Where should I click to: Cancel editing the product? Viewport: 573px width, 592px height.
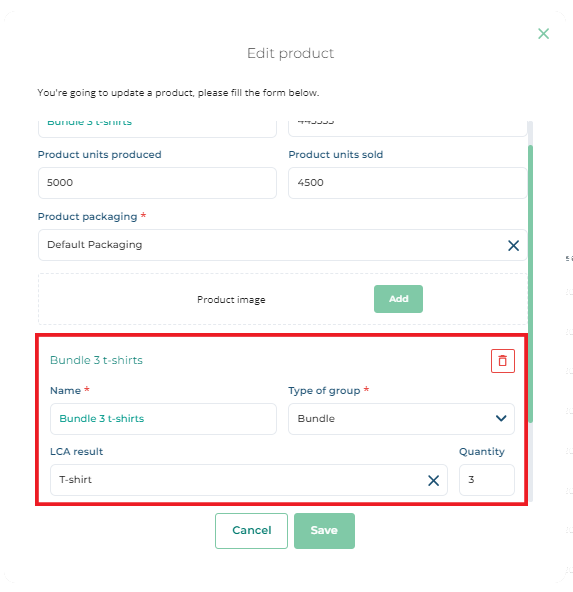pyautogui.click(x=251, y=530)
